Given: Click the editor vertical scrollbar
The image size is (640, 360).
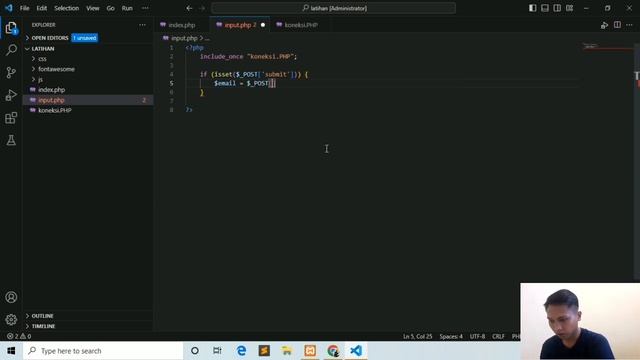Looking at the screenshot, I should tap(637, 163).
